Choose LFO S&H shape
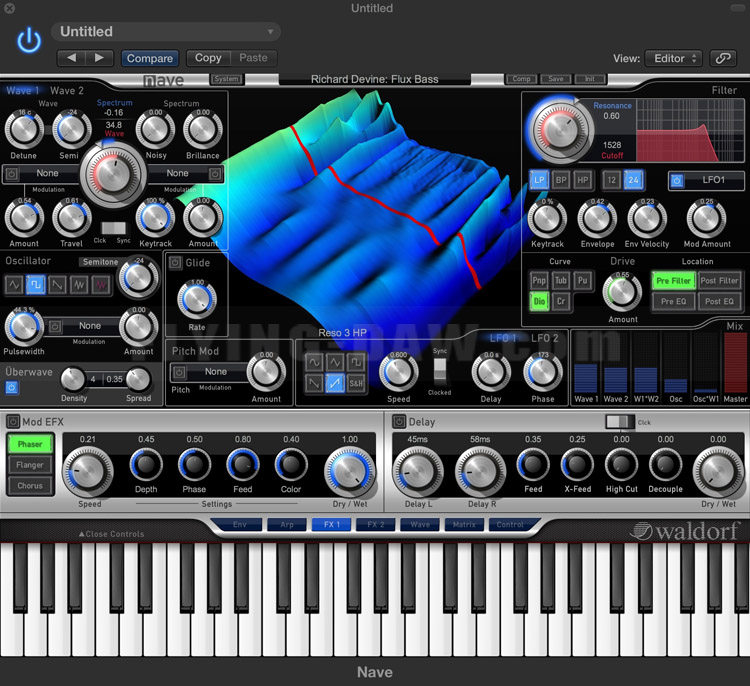This screenshot has width=750, height=686. tap(356, 383)
